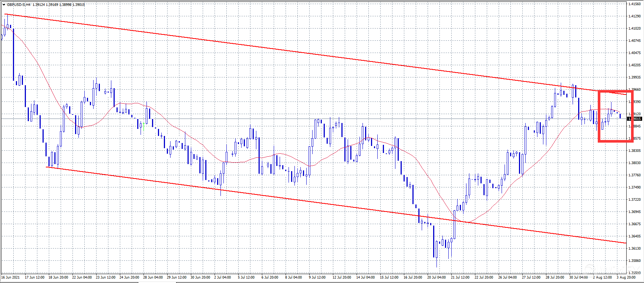This screenshot has height=283, width=644.
Task: Click the price axis label 1.36945
Action: click(x=634, y=212)
